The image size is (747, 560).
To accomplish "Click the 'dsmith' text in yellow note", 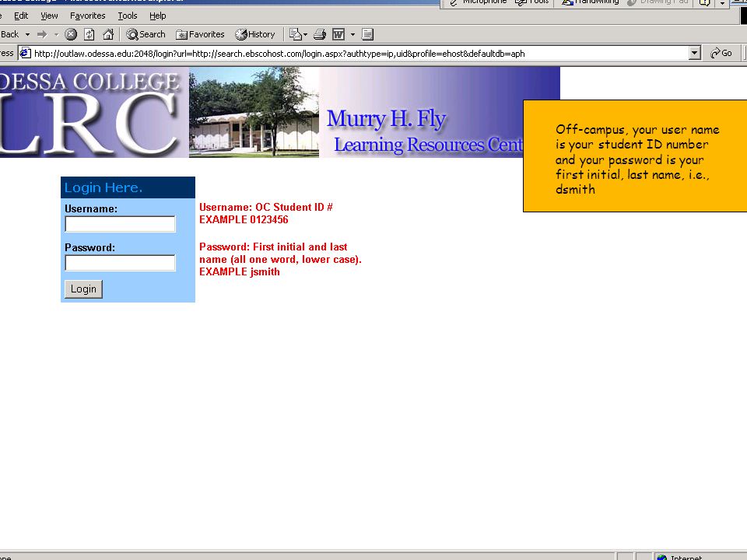I will [575, 190].
